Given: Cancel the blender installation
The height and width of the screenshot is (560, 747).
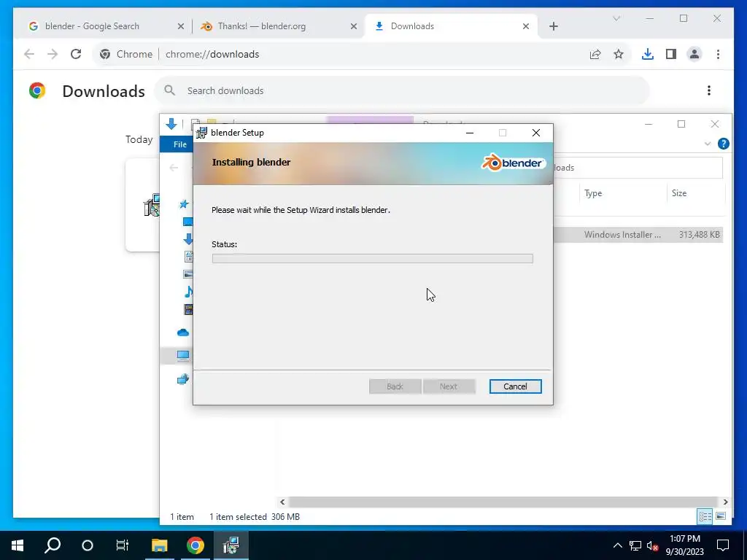Looking at the screenshot, I should [515, 386].
